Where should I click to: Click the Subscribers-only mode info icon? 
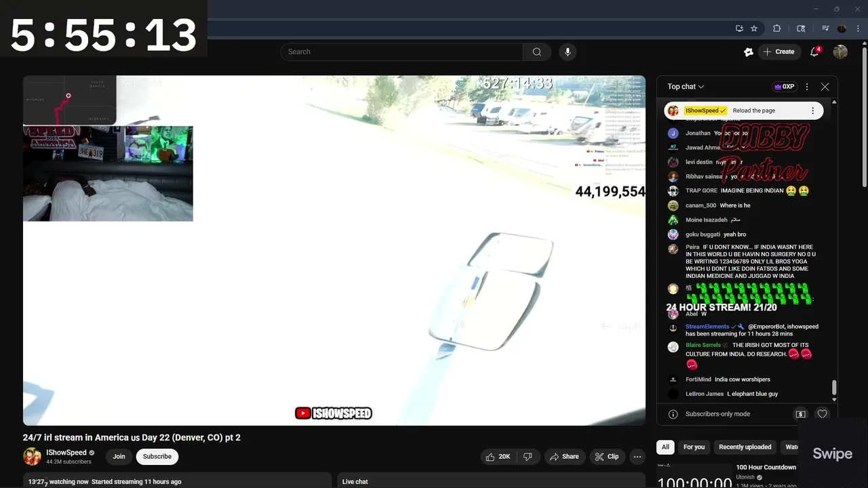[x=673, y=414]
